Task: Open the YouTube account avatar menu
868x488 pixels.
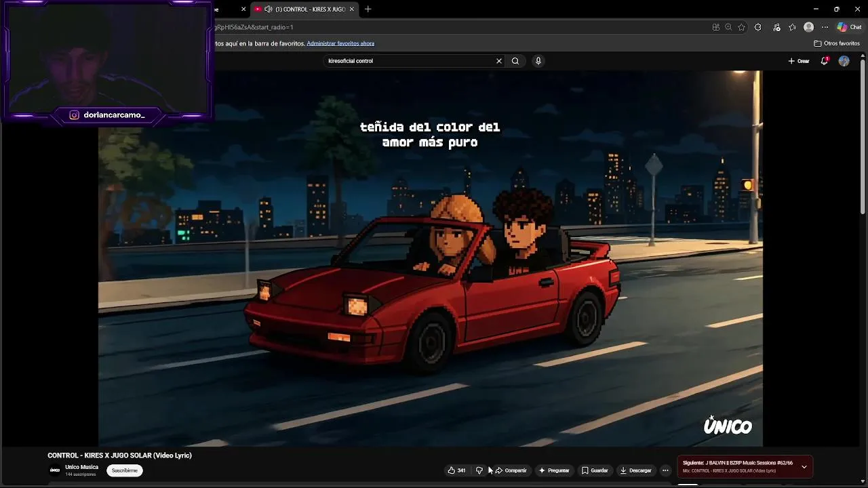Action: point(844,61)
